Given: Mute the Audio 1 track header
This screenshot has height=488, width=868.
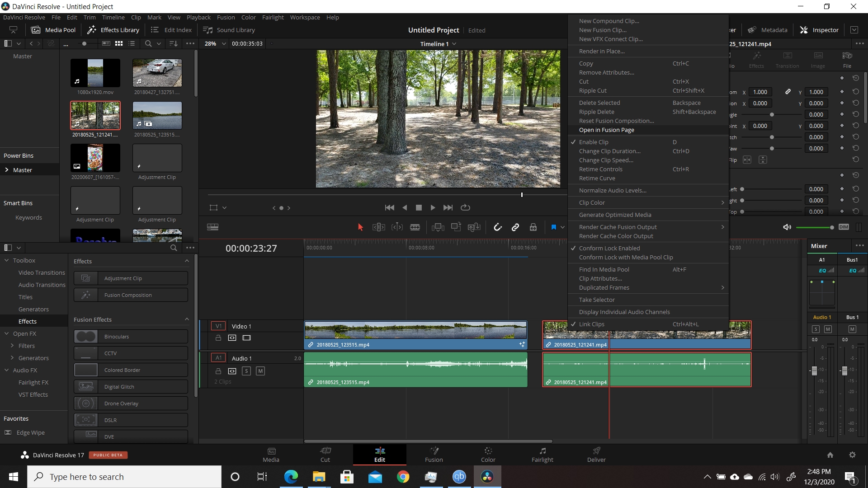Looking at the screenshot, I should click(260, 371).
